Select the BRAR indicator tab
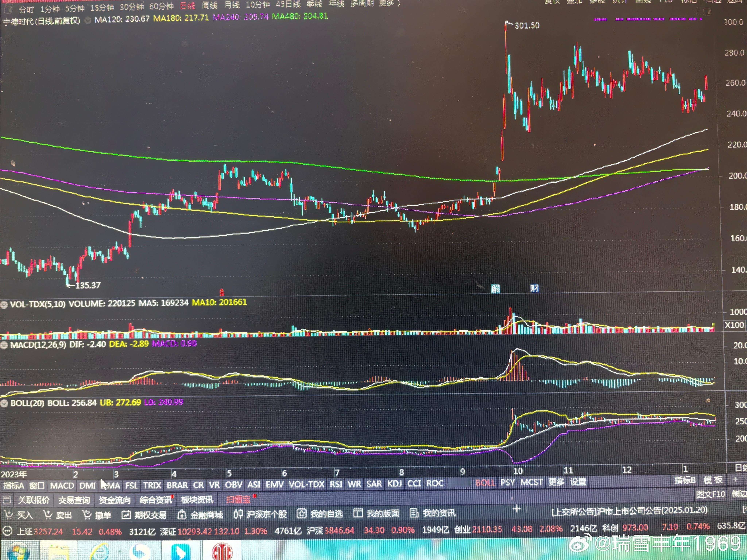This screenshot has width=747, height=560. click(177, 485)
